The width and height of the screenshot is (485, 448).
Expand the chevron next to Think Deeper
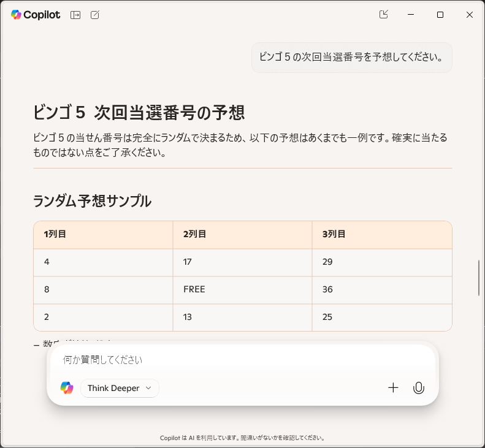(x=148, y=388)
